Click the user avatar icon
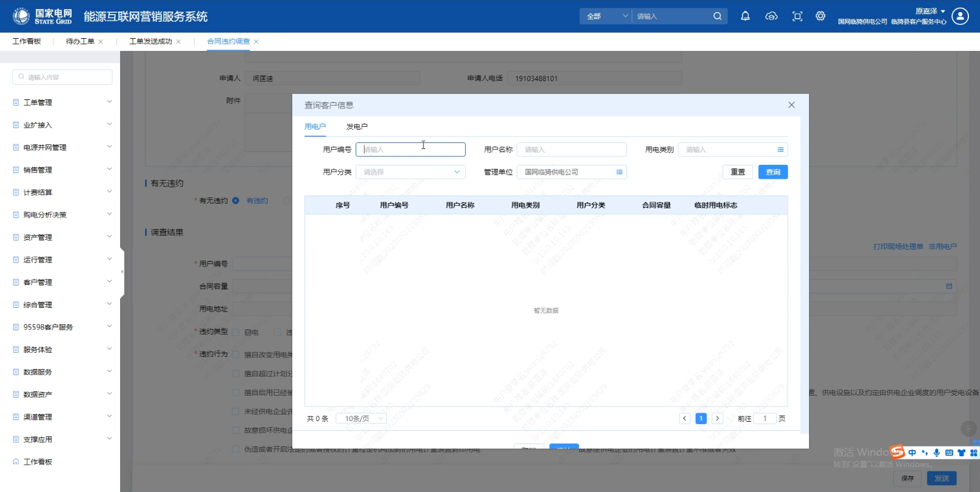 pos(960,16)
